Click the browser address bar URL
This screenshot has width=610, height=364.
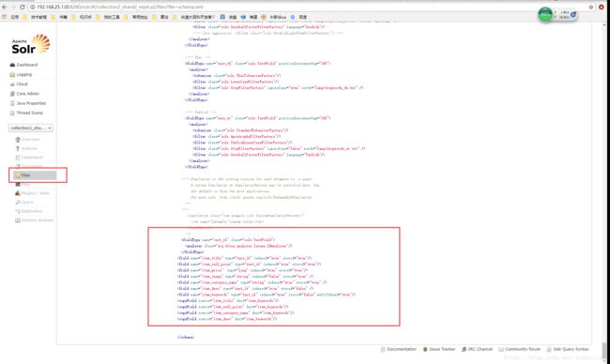click(120, 7)
